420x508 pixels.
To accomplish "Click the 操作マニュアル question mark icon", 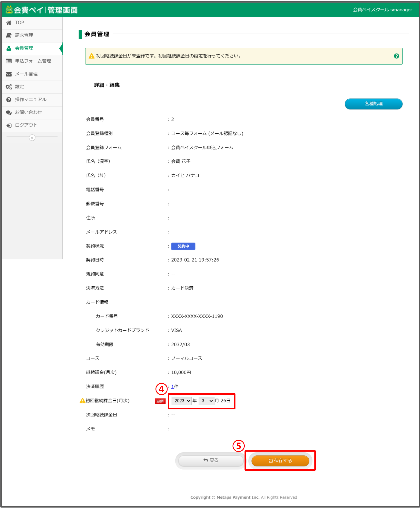I will [9, 100].
